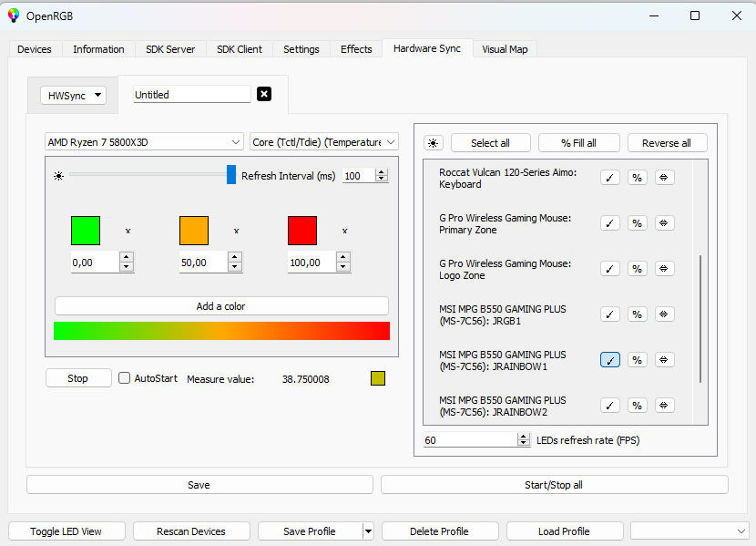This screenshot has width=756, height=546.
Task: Reverse the G Pro Logo Zone
Action: [x=664, y=269]
